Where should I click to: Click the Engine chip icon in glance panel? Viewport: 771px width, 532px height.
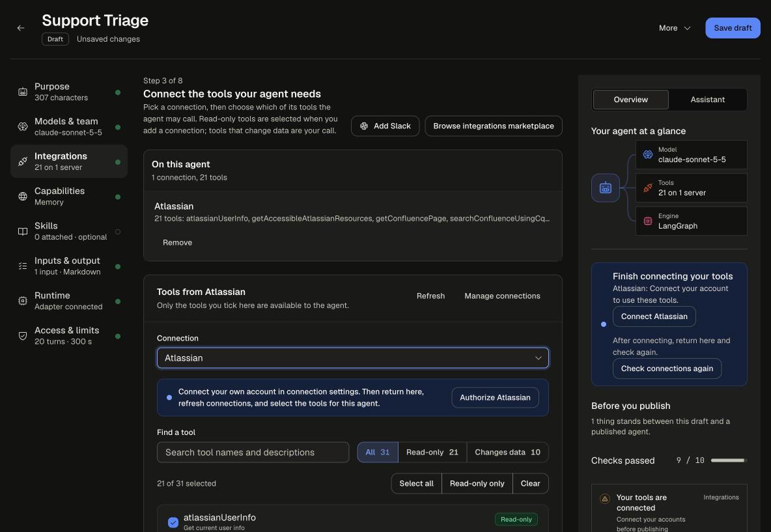coord(648,221)
